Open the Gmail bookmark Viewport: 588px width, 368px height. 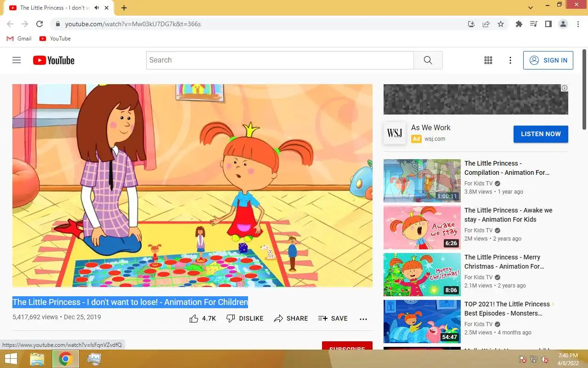pyautogui.click(x=19, y=39)
